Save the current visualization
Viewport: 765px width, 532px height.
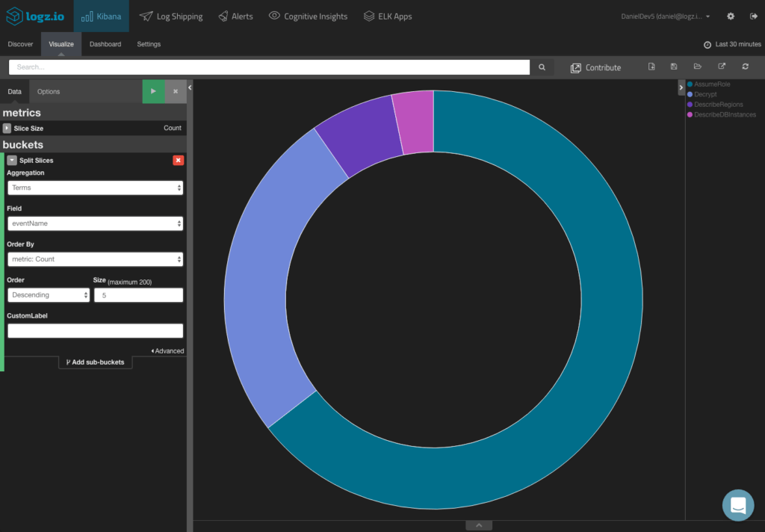pos(674,66)
